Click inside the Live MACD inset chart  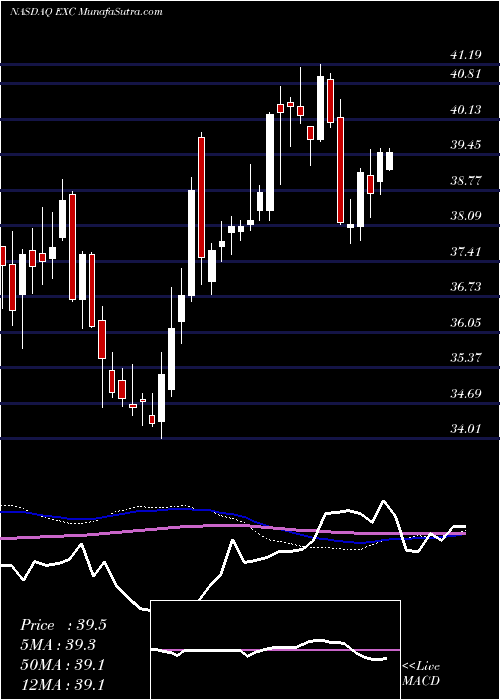point(275,650)
